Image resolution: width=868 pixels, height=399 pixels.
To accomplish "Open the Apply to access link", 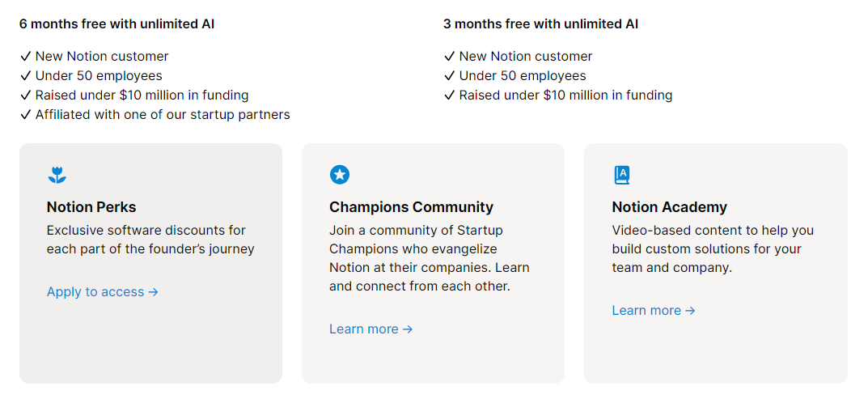I will (103, 291).
